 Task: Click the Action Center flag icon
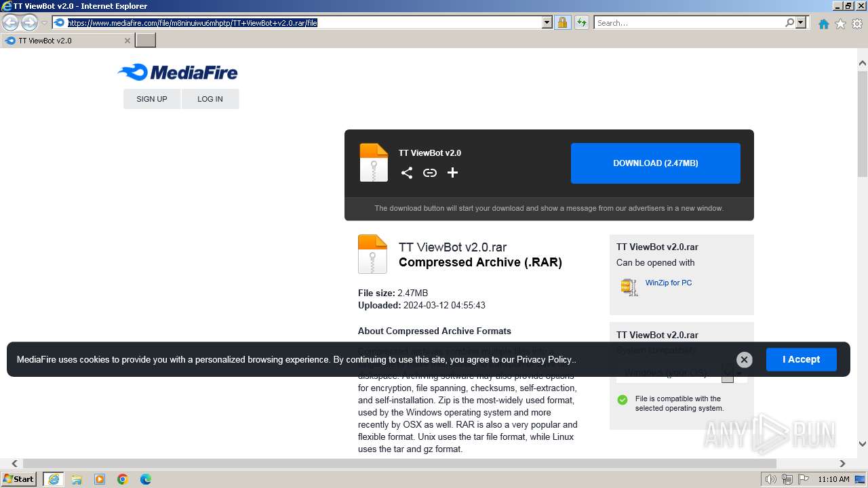point(802,479)
